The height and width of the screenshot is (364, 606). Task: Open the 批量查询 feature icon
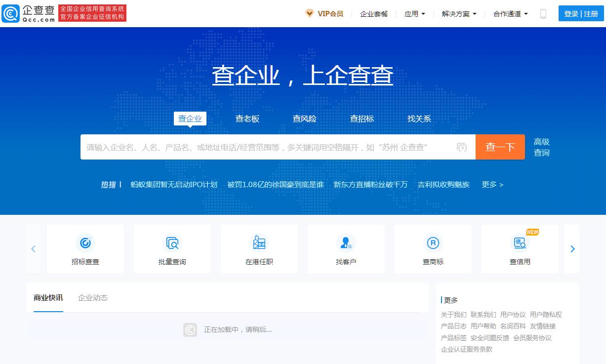[x=172, y=243]
